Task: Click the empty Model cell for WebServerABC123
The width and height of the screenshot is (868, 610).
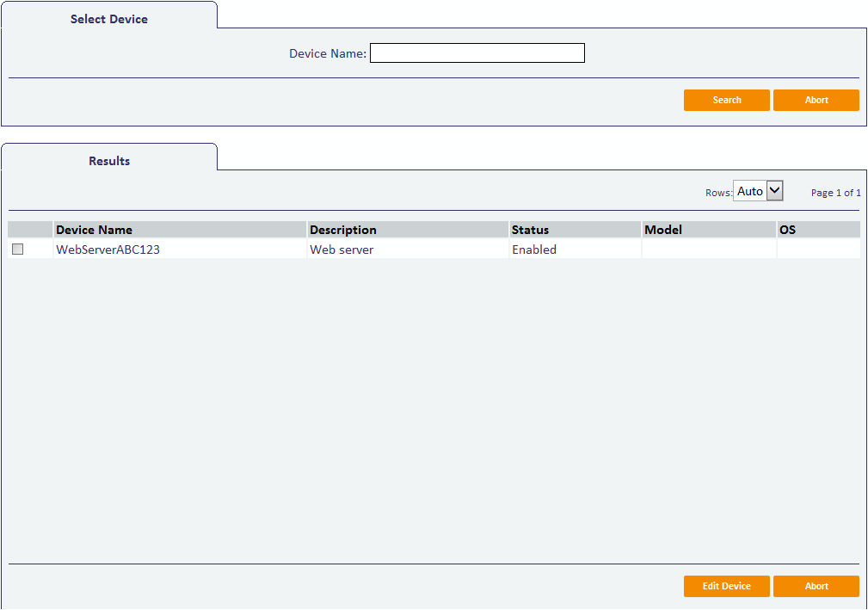Action: pyautogui.click(x=708, y=250)
